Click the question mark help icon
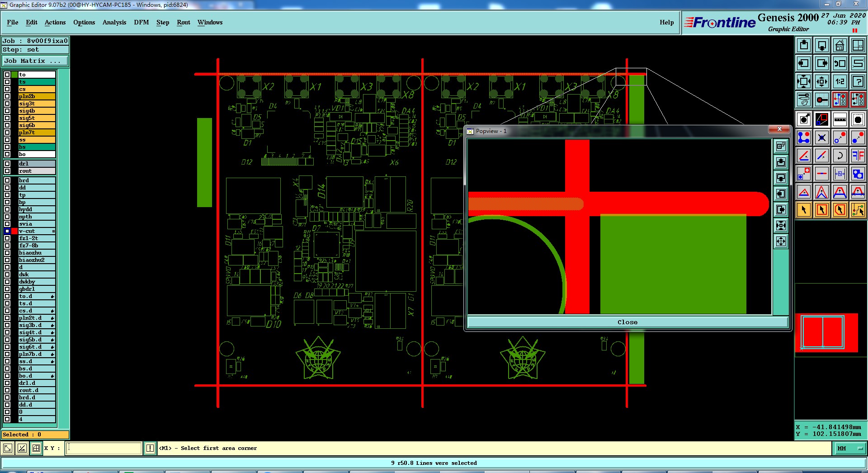The width and height of the screenshot is (868, 473). pos(858,81)
